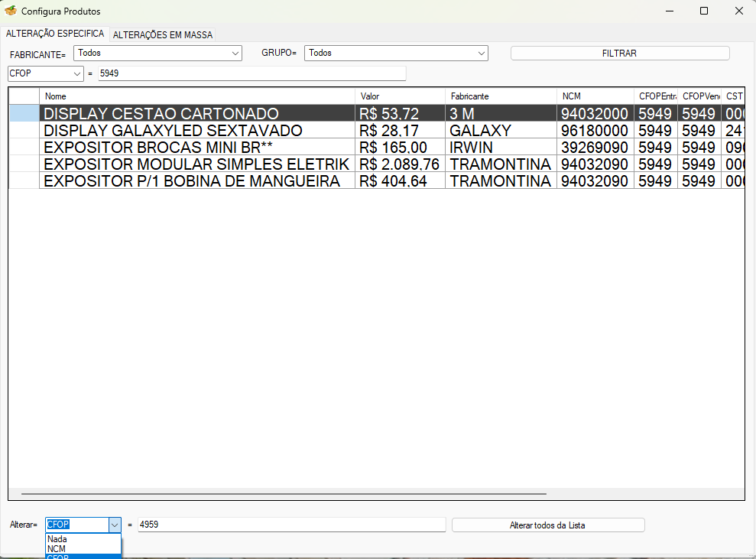This screenshot has height=559, width=756.
Task: Click the Fabricante column header
Action: (x=501, y=96)
